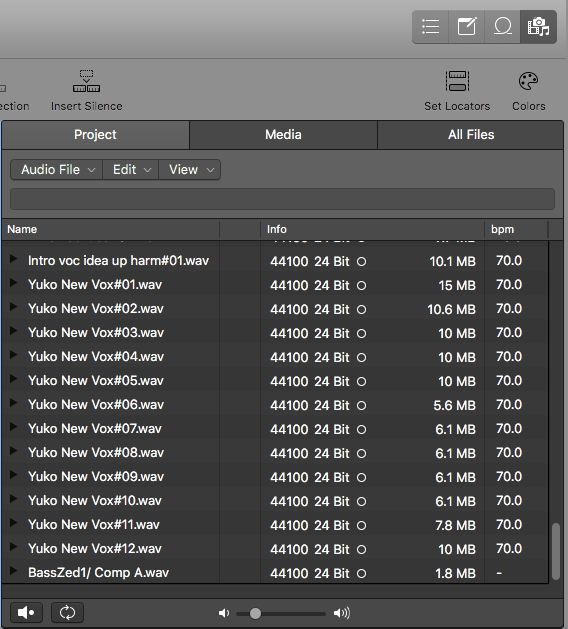Open the View dropdown menu
This screenshot has width=568, height=629.
coord(190,170)
